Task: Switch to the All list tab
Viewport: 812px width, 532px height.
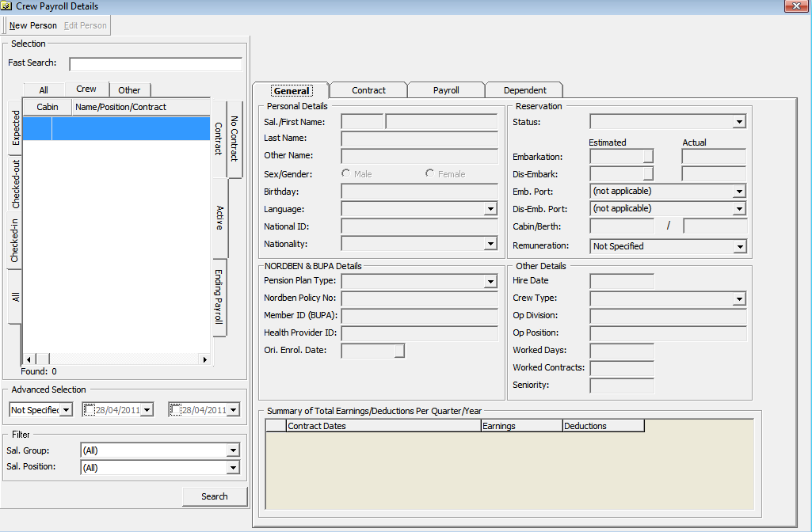Action: [x=44, y=90]
